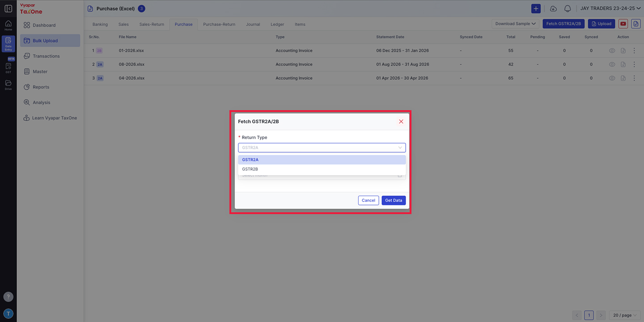Screen dimensions: 644x322
Task: Open the Return Type dropdown field
Action: 322,147
